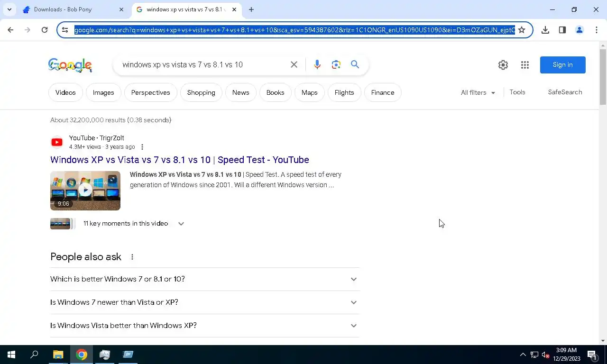Click the page vertical scrollbar thumb
The width and height of the screenshot is (607, 364).
(603, 77)
